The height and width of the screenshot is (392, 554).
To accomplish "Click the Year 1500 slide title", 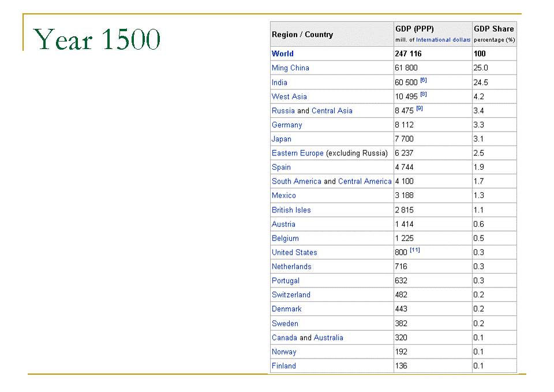I will click(97, 40).
